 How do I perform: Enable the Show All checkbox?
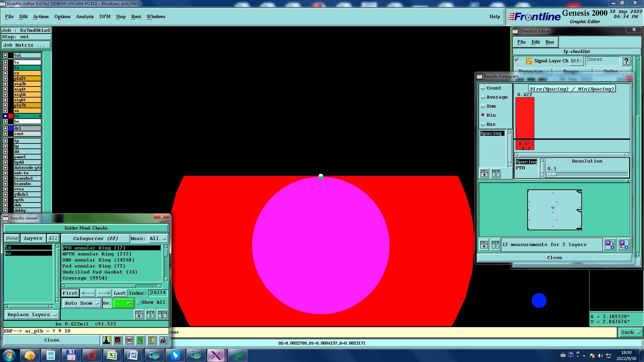coord(139,302)
